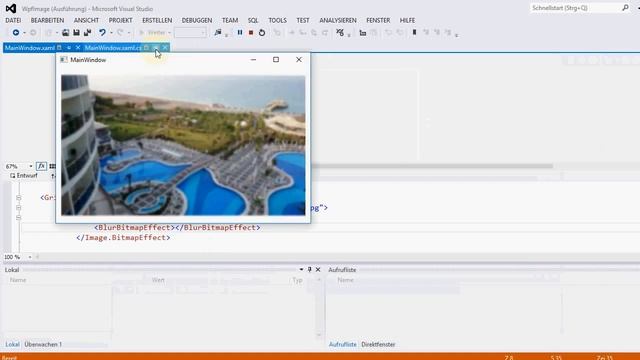The width and height of the screenshot is (640, 360).
Task: Open the FENSTER menu
Action: click(x=378, y=20)
